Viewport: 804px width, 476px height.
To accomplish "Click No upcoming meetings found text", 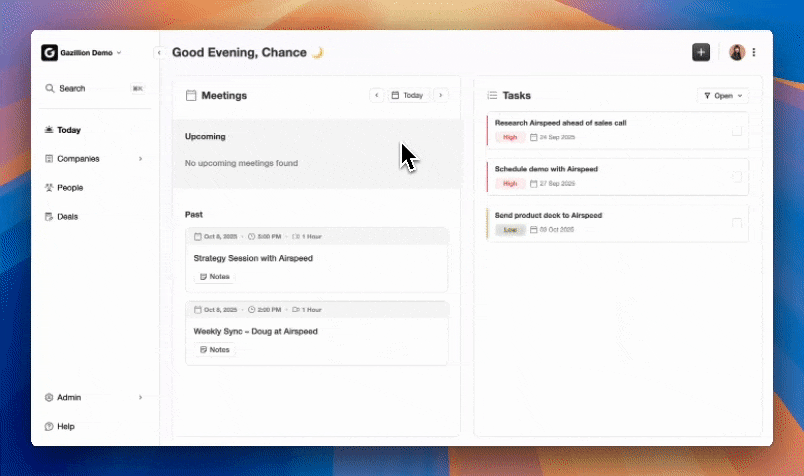I will pos(242,163).
